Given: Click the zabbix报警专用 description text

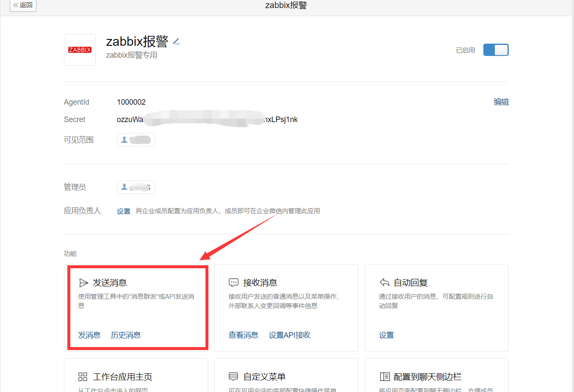Looking at the screenshot, I should [x=132, y=55].
